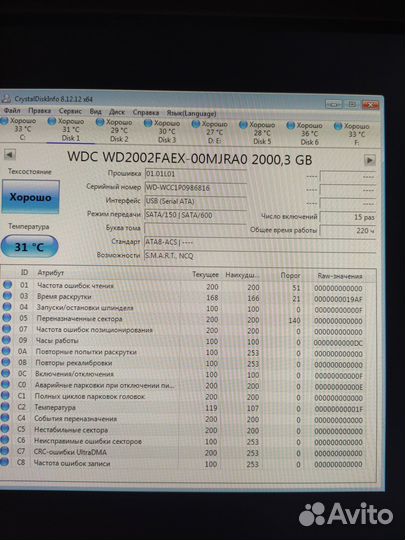Click the Возможности S.M.A.R.T., NCQ field
Viewport: 405px width, 540px height.
pos(260,256)
